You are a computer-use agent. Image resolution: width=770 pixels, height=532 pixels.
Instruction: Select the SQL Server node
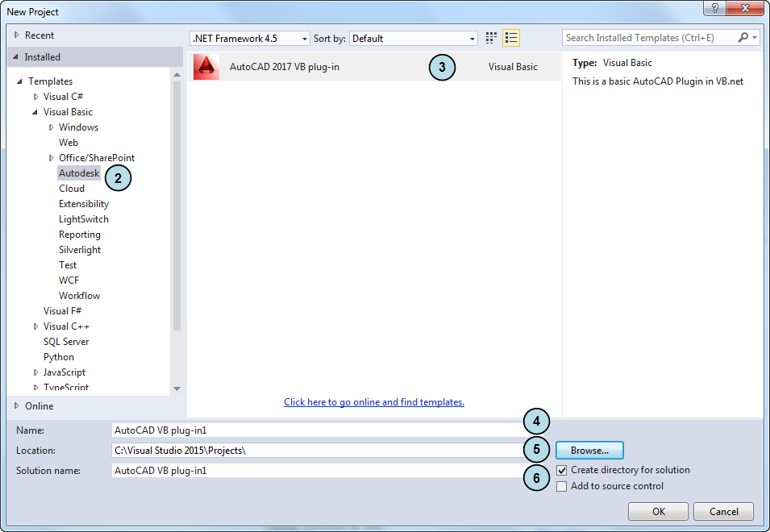[66, 342]
